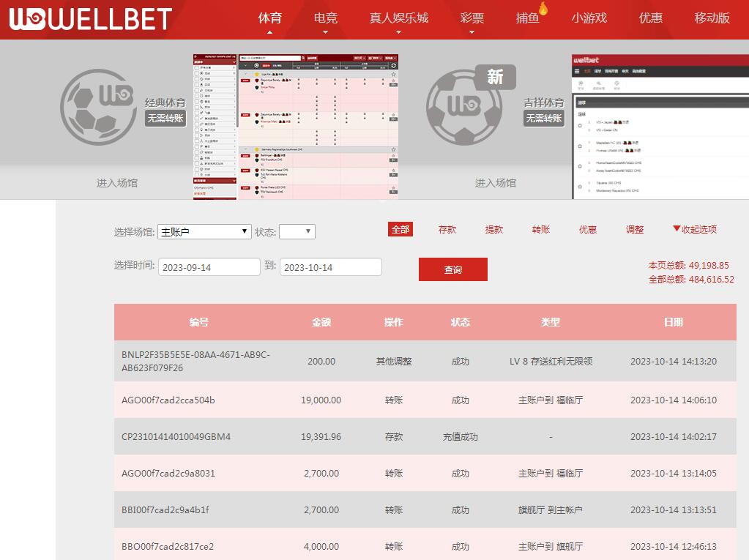Click the date 2023-10-14 14:13:20
Viewport: 749px width, 560px height.
(674, 362)
